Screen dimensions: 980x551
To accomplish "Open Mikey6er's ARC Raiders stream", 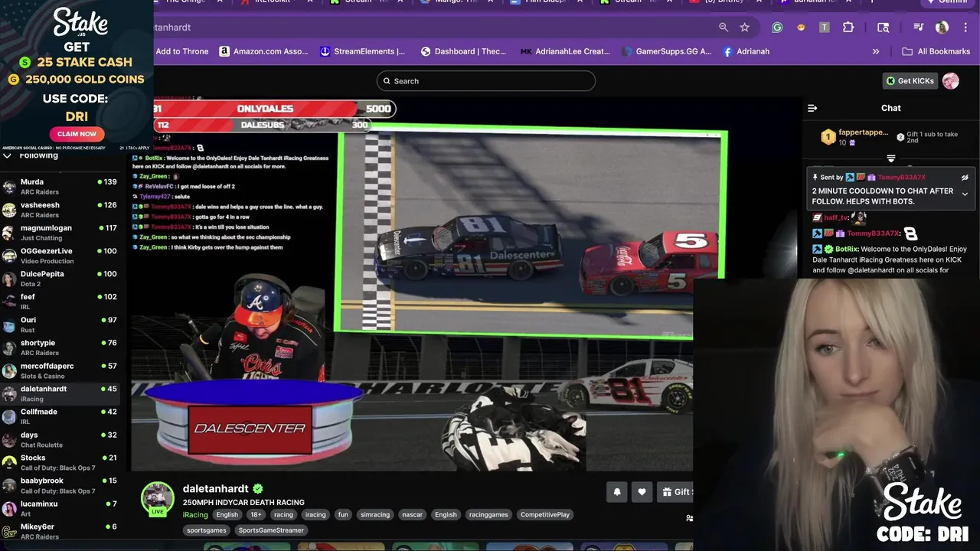I will point(59,531).
